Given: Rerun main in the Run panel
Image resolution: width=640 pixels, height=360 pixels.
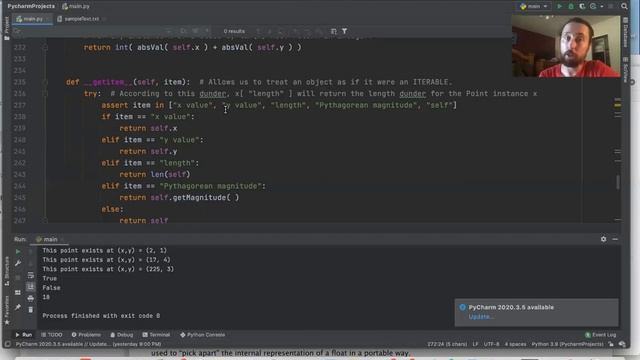Looking at the screenshot, I should (18, 252).
